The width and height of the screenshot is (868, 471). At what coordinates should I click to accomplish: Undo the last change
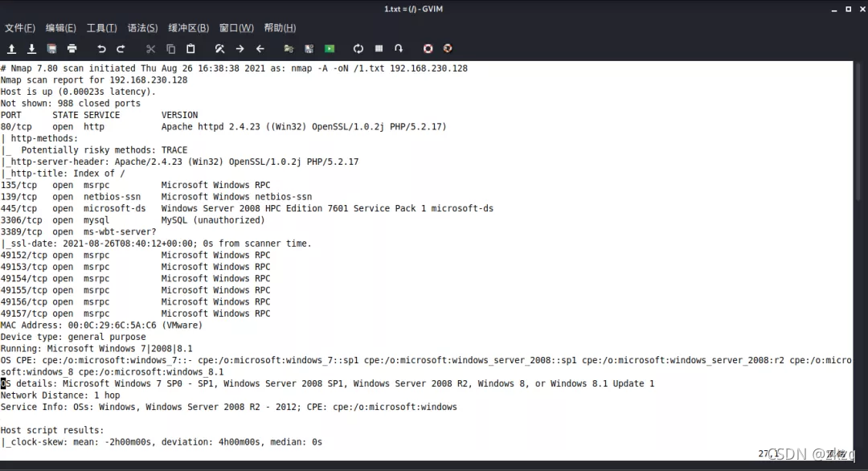[100, 49]
